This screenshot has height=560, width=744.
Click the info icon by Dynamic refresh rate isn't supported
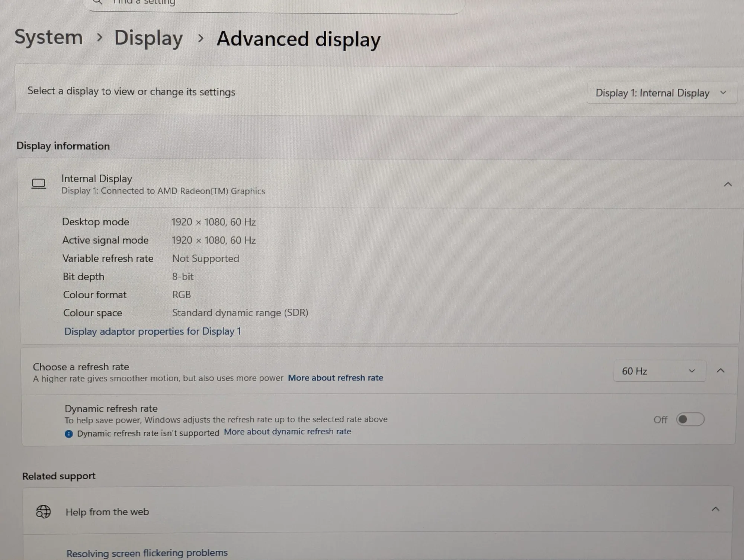tap(69, 434)
